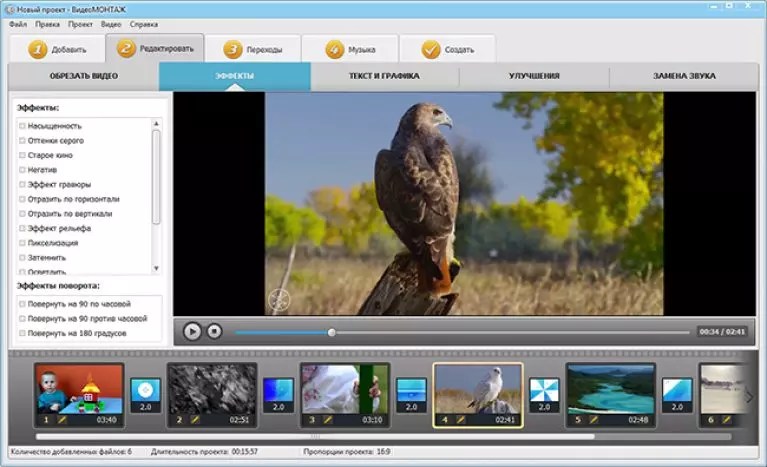Enable the Насыщенность effect checkbox
Screen dimensions: 767x467
22,126
